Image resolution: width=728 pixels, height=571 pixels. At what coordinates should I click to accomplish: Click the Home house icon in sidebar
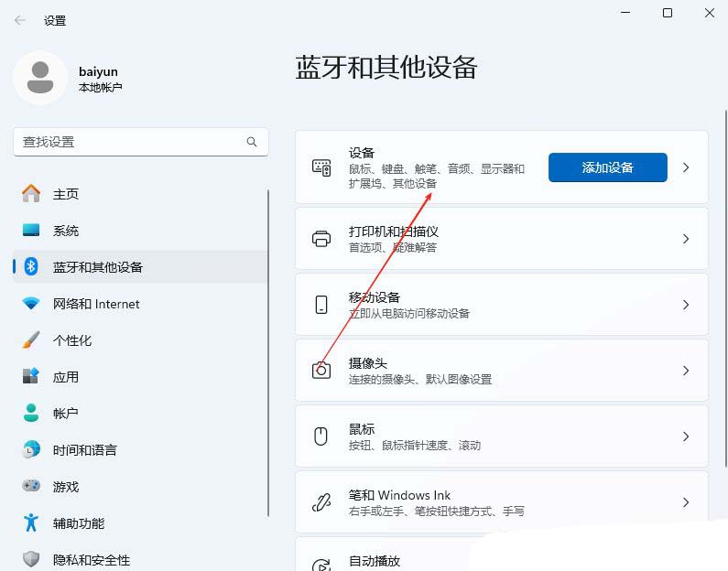click(x=31, y=193)
